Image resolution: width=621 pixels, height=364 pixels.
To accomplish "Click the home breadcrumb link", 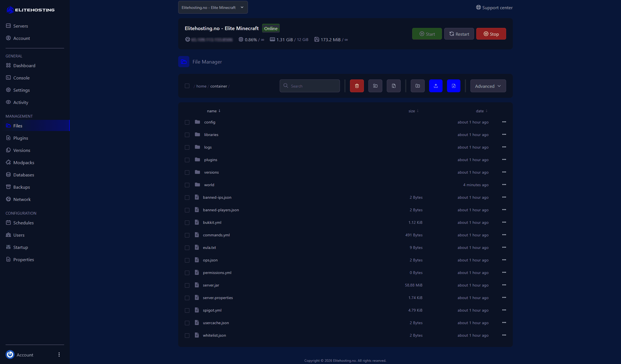I will [201, 86].
